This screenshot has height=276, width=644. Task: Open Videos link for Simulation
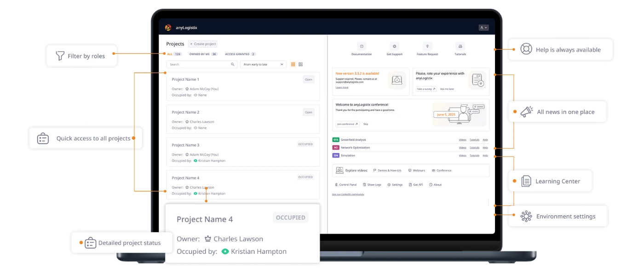click(462, 155)
